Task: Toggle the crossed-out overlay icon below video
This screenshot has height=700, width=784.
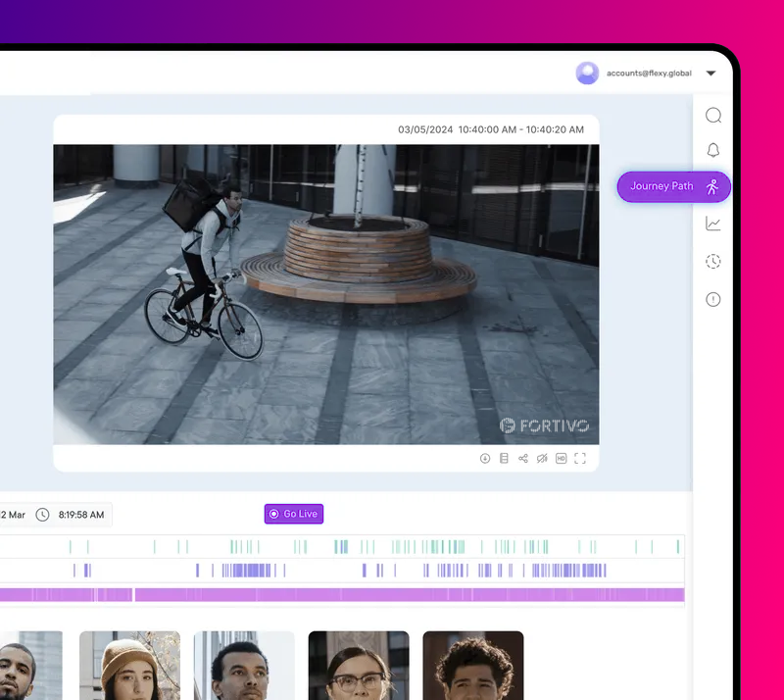Action: coord(542,458)
